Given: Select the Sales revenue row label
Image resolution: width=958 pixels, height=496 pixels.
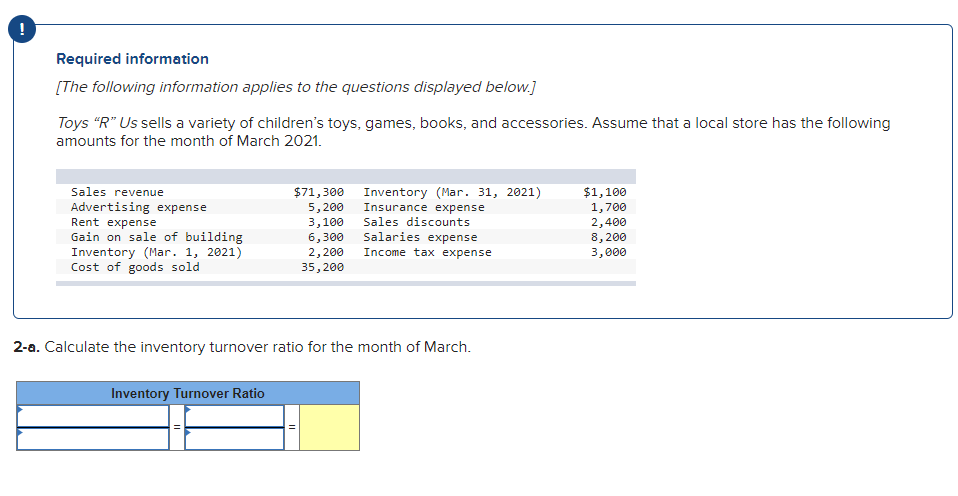Looking at the screenshot, I should tap(117, 192).
